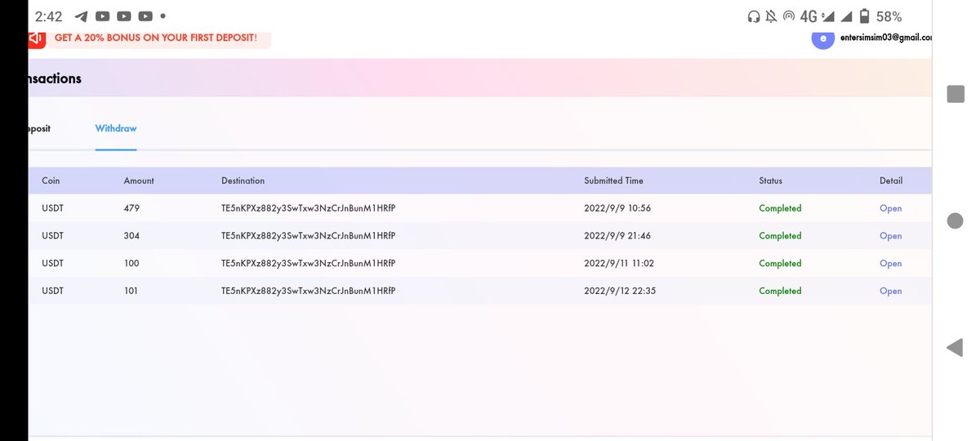Click USDT coin in the 479 row
Viewport: 980px width, 441px height.
click(x=52, y=208)
